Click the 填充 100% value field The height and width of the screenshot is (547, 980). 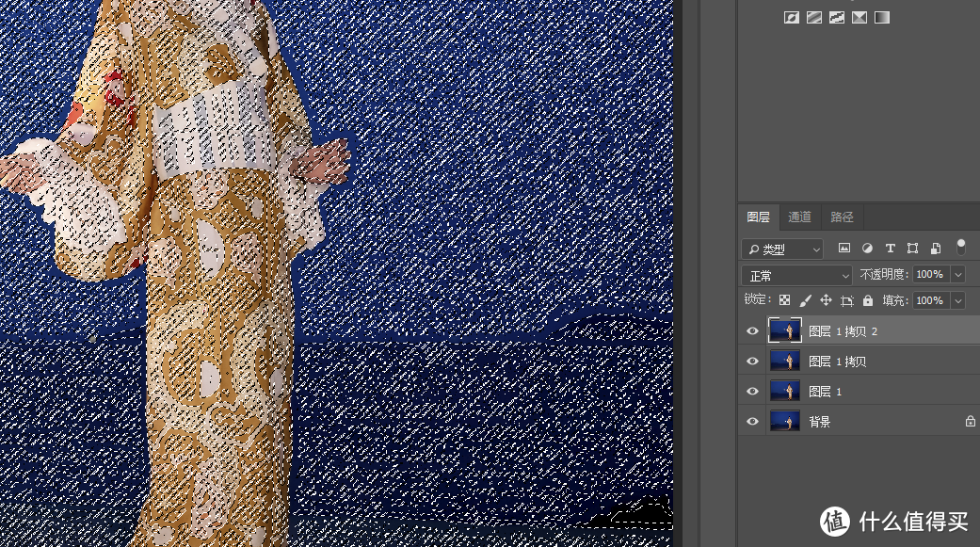[931, 300]
